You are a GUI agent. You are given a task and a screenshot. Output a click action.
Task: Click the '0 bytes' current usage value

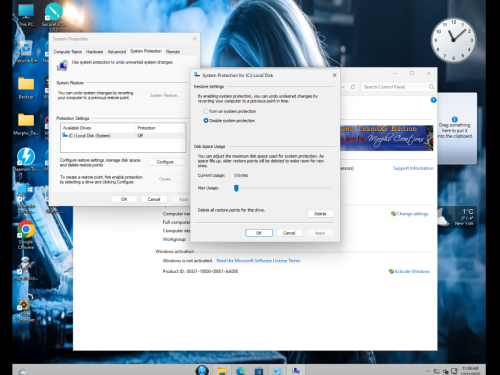click(x=241, y=175)
